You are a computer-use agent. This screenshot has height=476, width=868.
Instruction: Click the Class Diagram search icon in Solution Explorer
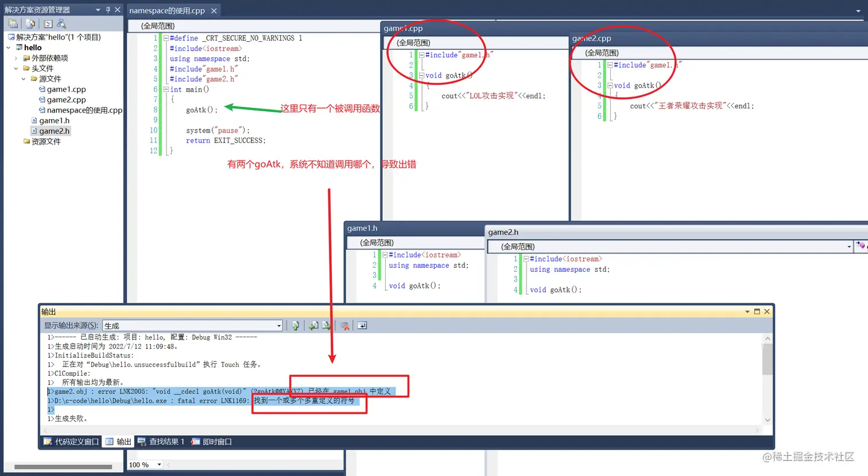click(x=61, y=24)
